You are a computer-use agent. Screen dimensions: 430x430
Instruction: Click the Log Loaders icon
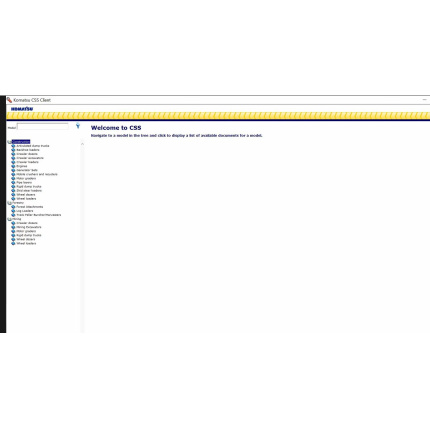pyautogui.click(x=13, y=211)
